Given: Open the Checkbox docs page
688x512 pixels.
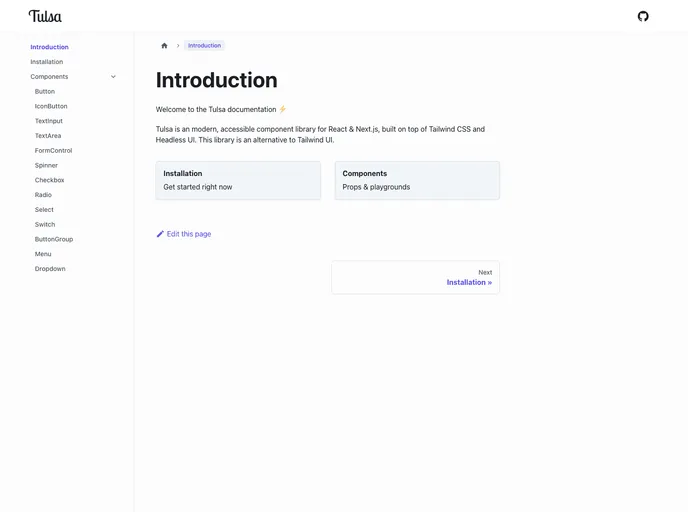Looking at the screenshot, I should pos(49,180).
